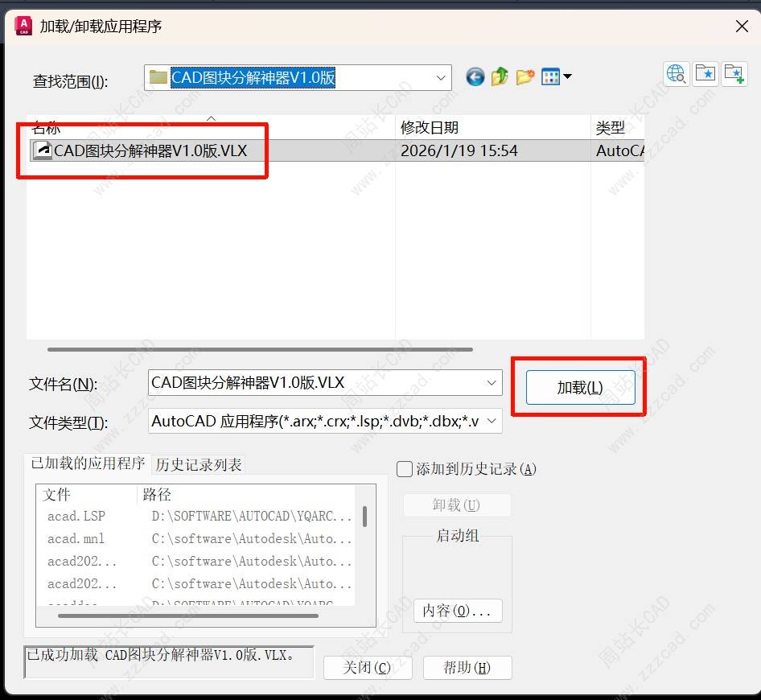Select the CAD图块分解神器V1.0版.VLX file
This screenshot has height=700, width=761.
pos(149,150)
